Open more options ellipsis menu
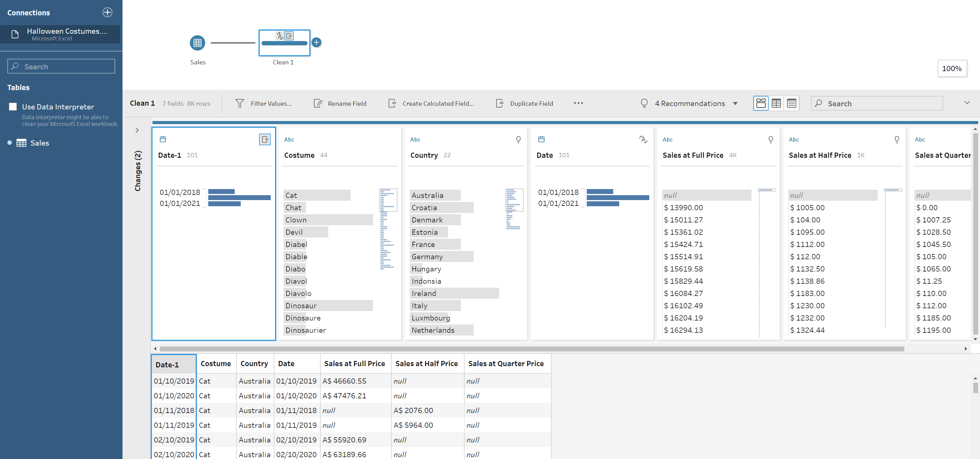This screenshot has width=980, height=459. click(x=578, y=103)
